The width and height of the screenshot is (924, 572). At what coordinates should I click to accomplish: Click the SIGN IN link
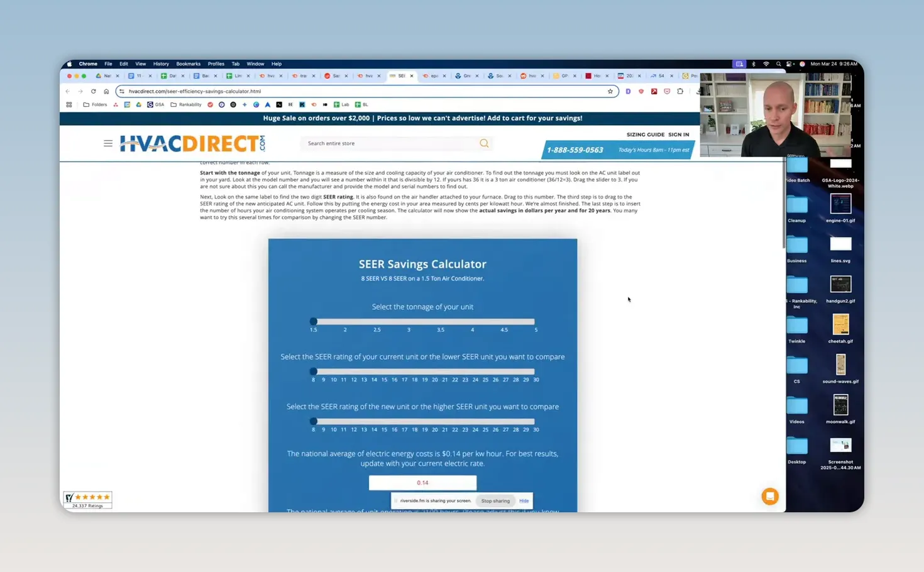[679, 135]
